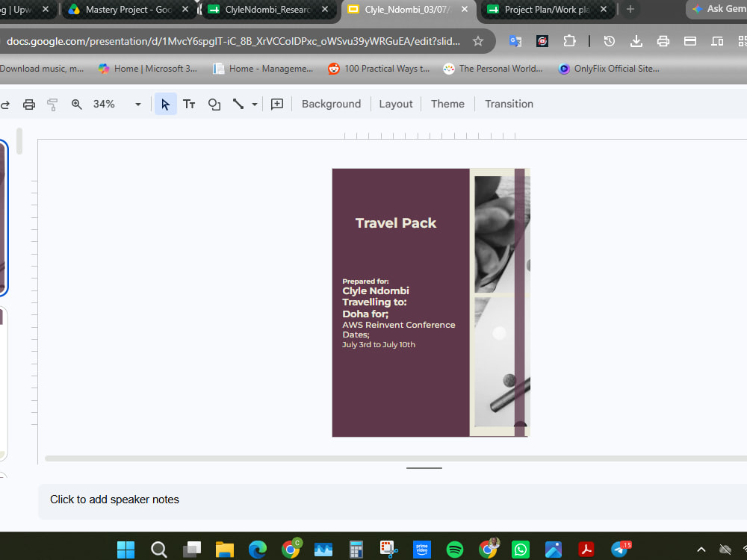
Task: Open Download music bookmark
Action: tap(41, 69)
